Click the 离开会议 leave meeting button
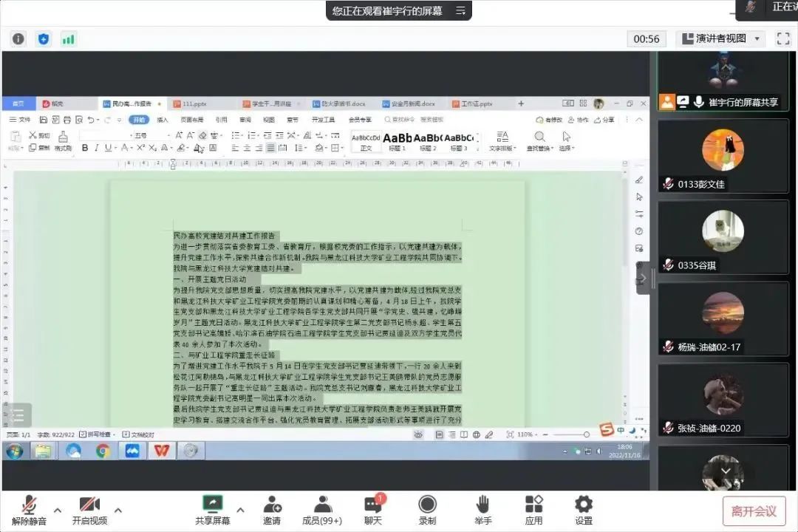This screenshot has width=798, height=532. 754,511
